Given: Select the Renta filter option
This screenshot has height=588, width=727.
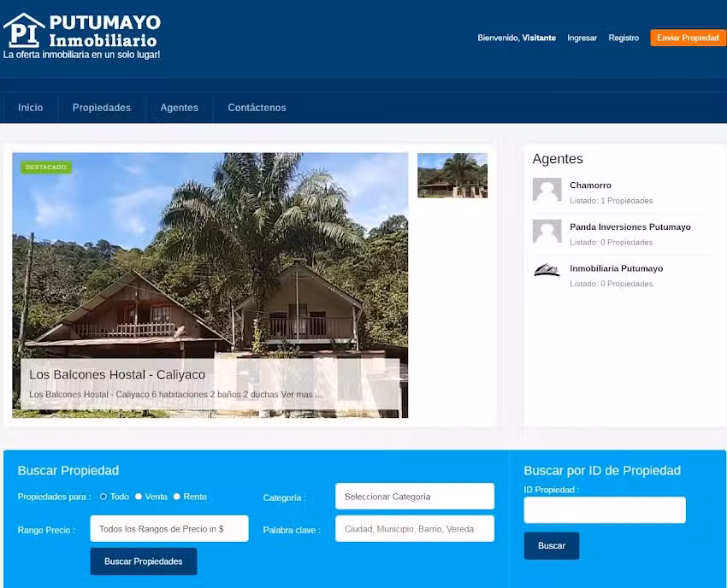Looking at the screenshot, I should 177,496.
